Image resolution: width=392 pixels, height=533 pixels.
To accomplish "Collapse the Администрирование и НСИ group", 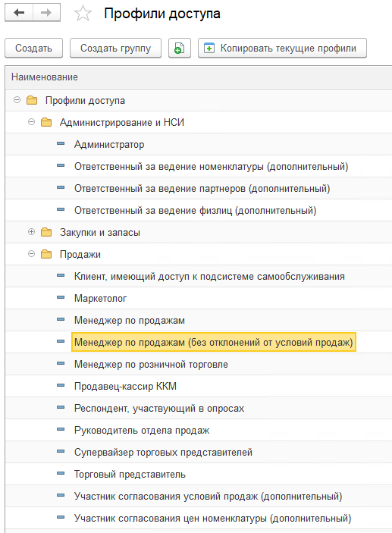I will 31,122.
